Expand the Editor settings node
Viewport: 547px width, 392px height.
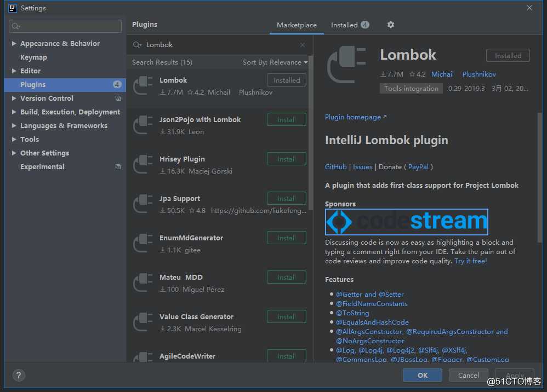(14, 71)
